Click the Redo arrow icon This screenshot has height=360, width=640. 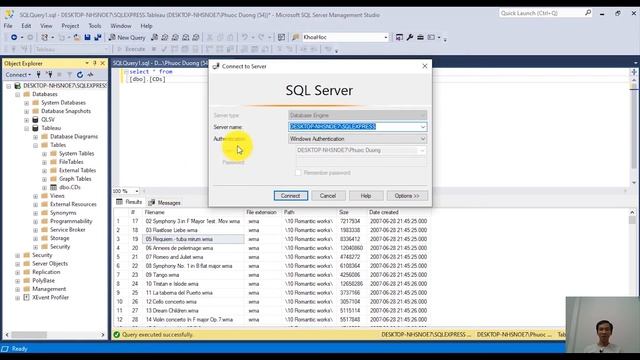point(261,37)
